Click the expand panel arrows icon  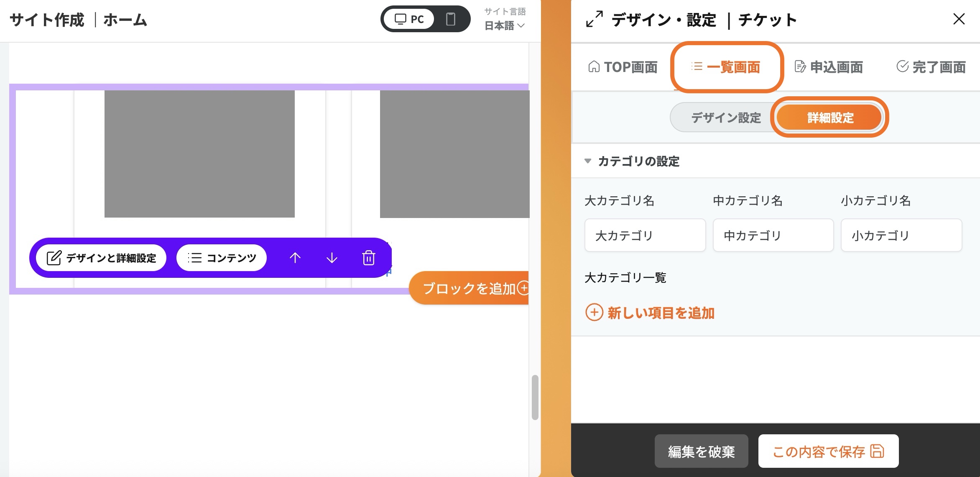594,19
